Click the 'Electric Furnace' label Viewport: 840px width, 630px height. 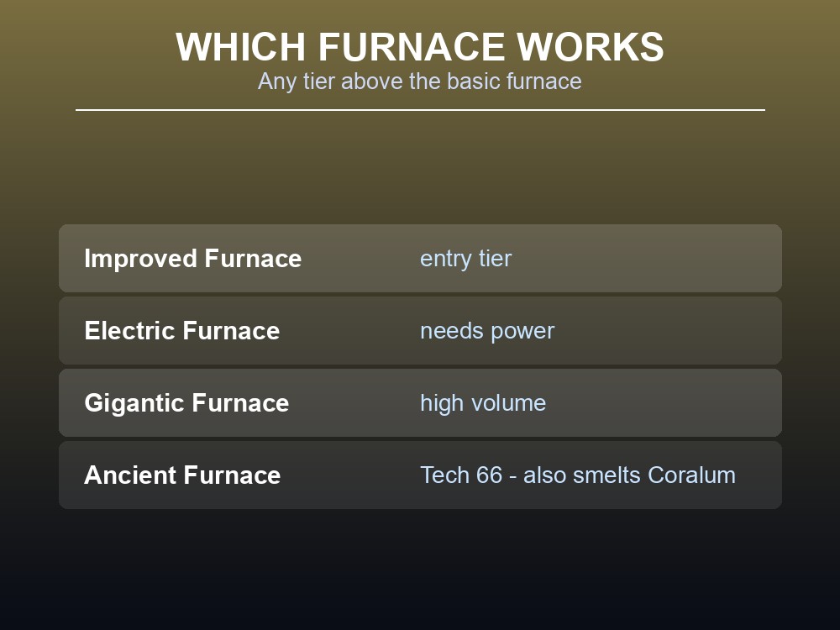tap(182, 330)
